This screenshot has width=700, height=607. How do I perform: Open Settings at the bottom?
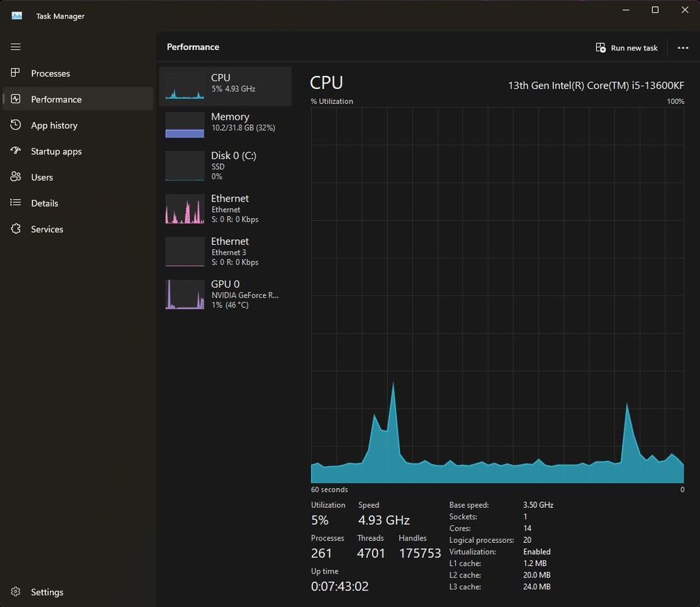[x=78, y=592]
